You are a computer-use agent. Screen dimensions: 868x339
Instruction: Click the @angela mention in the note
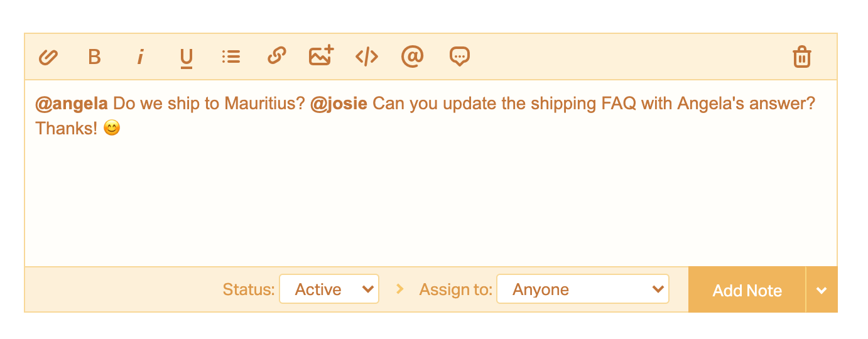tap(72, 104)
